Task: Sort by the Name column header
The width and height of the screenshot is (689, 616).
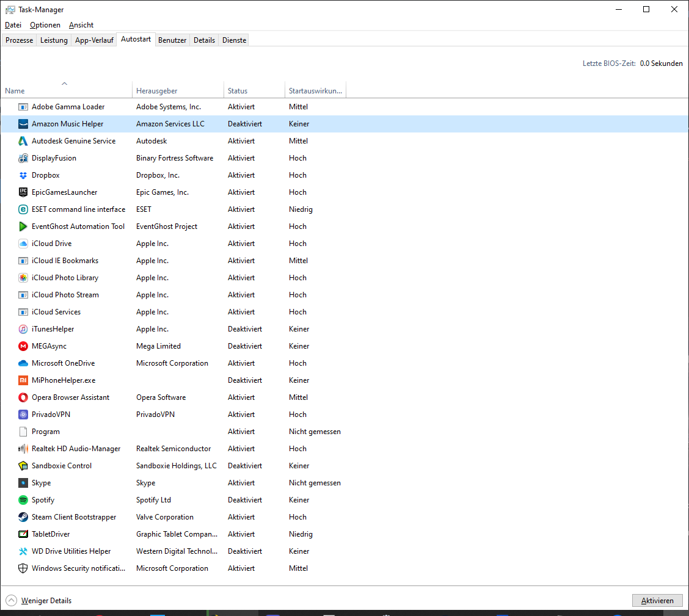Action: (66, 90)
